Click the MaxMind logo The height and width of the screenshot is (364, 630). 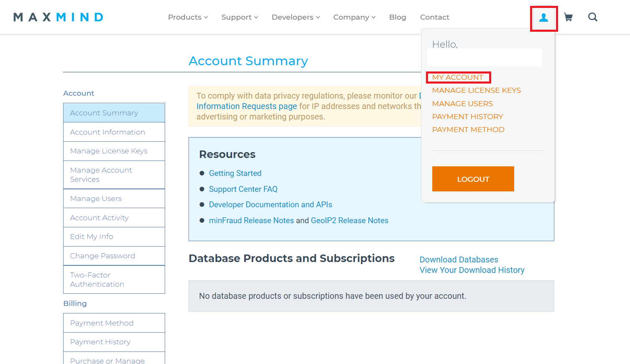(58, 17)
